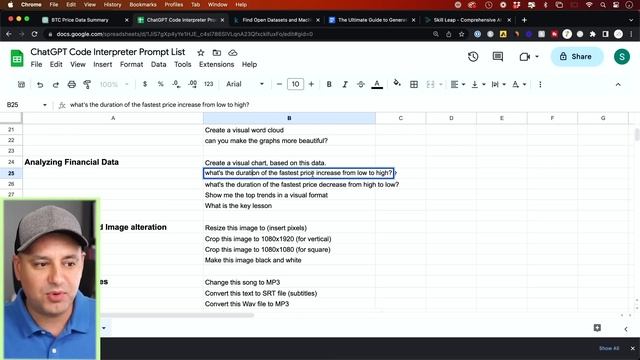This screenshot has width=640, height=360.
Task: Start a Meet call with the camera icon
Action: (x=524, y=57)
